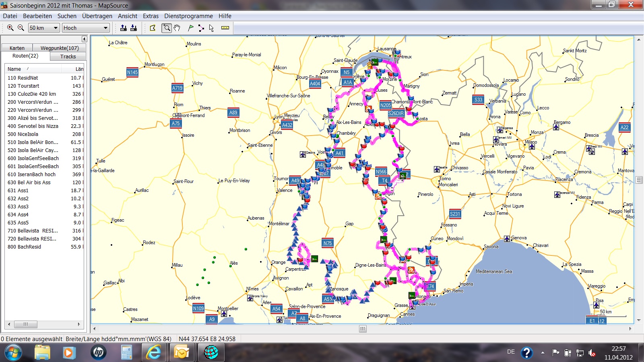Click the map horizontal scrollbar thumb
This screenshot has height=362, width=644.
363,329
